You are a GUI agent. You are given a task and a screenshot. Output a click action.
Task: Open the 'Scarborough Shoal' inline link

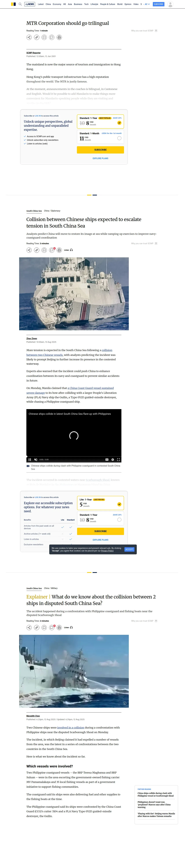click(97, 480)
